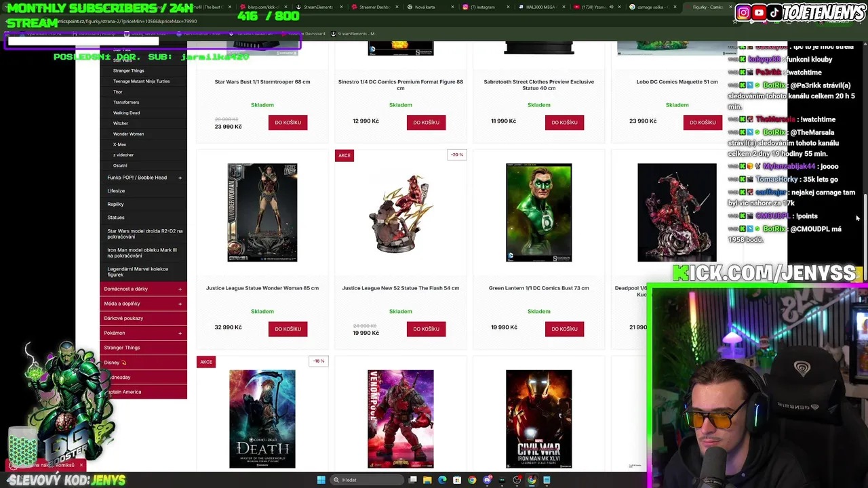Open the Court of the Dead Death image
868x488 pixels.
pos(262,419)
